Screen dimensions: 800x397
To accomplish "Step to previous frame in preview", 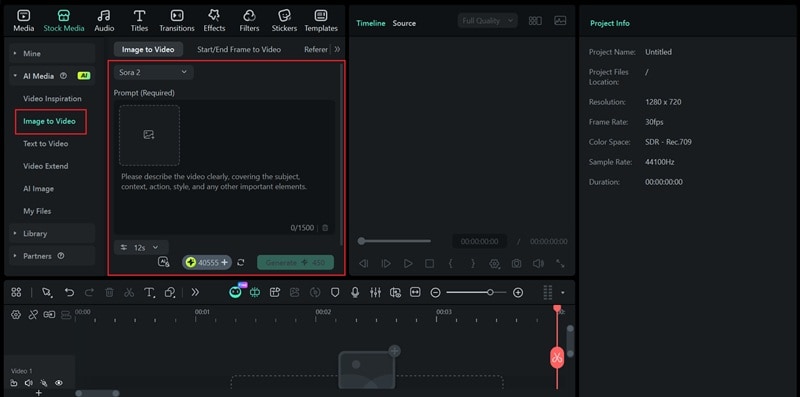I will click(x=364, y=263).
